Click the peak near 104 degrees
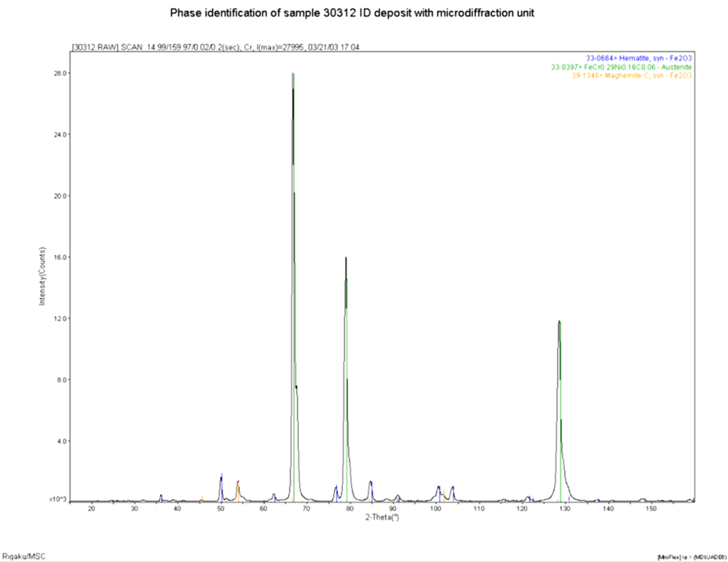 452,487
